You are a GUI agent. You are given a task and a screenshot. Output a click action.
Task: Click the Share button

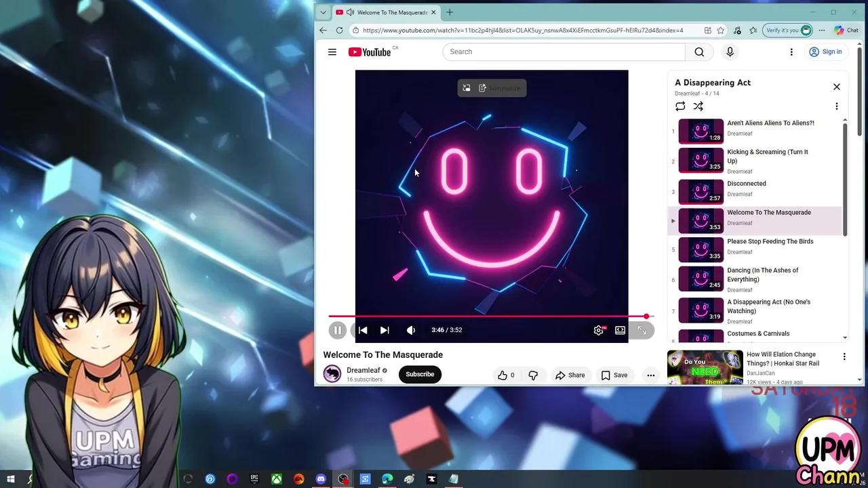[570, 375]
